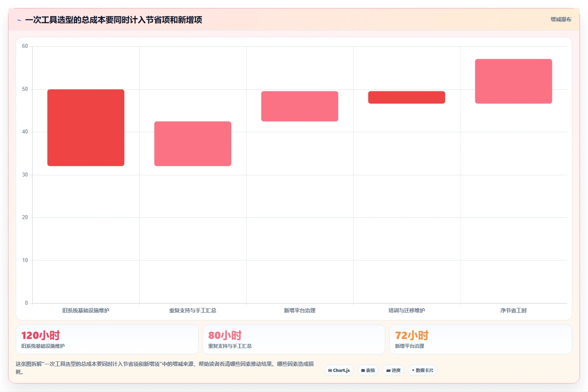Click the 72小时 card value

coord(412,335)
